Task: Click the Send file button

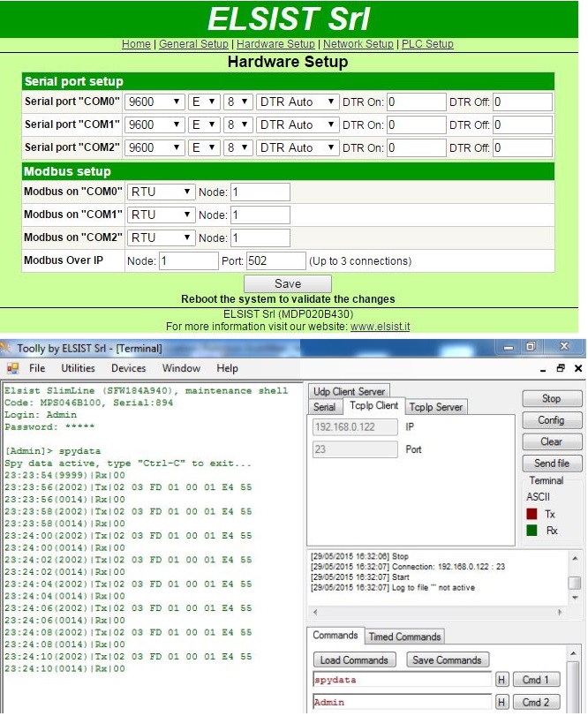Action: click(552, 463)
